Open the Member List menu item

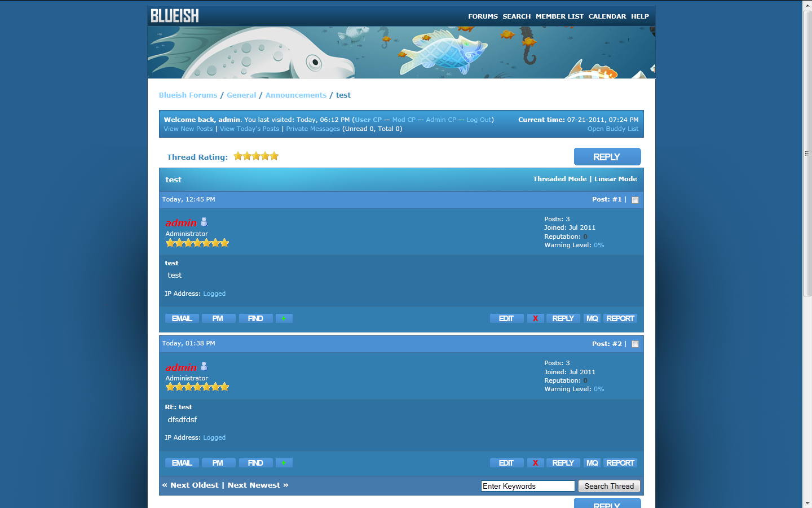pos(559,16)
